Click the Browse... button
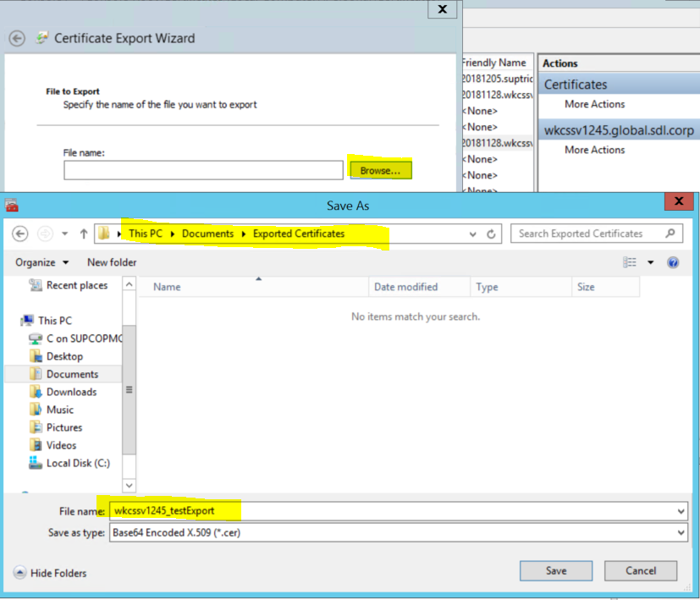 380,170
